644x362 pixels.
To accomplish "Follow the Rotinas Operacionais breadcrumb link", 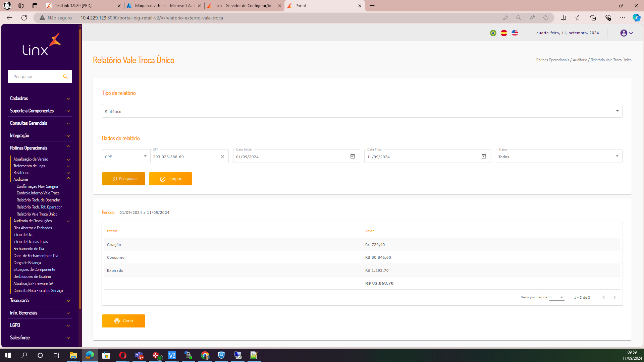I will click(552, 60).
